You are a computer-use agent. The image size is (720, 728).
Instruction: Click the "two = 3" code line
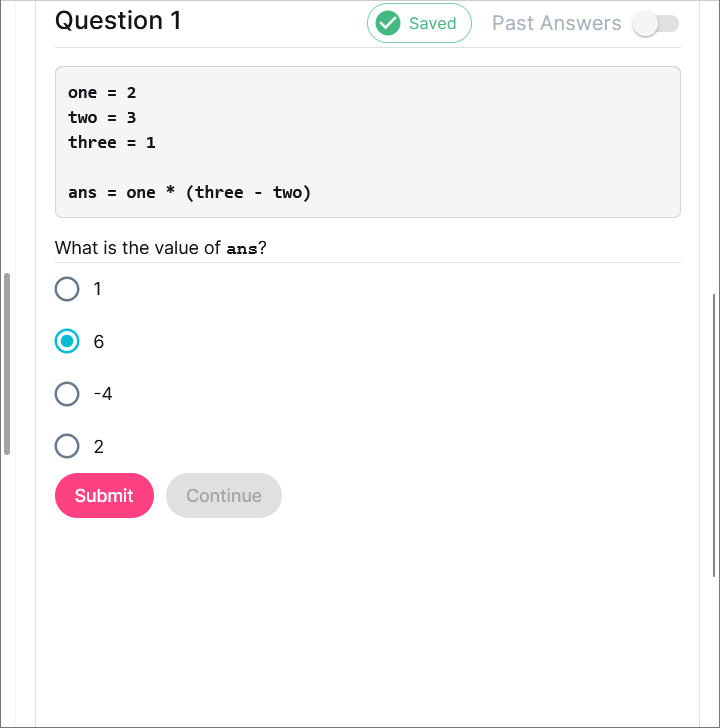tap(102, 118)
